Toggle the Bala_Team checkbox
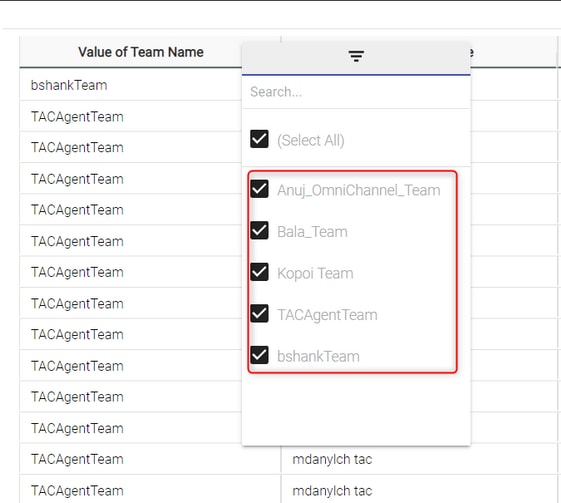561x503 pixels. pos(259,230)
